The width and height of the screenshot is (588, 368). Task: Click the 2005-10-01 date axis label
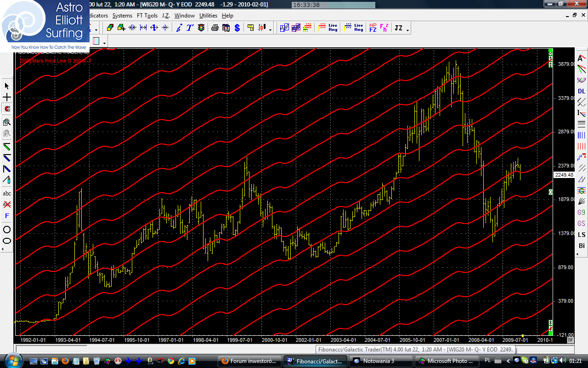[x=412, y=340]
